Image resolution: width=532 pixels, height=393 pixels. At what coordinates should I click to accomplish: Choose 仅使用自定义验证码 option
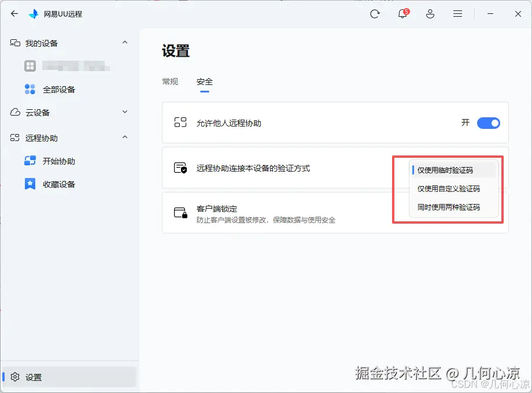coord(453,189)
